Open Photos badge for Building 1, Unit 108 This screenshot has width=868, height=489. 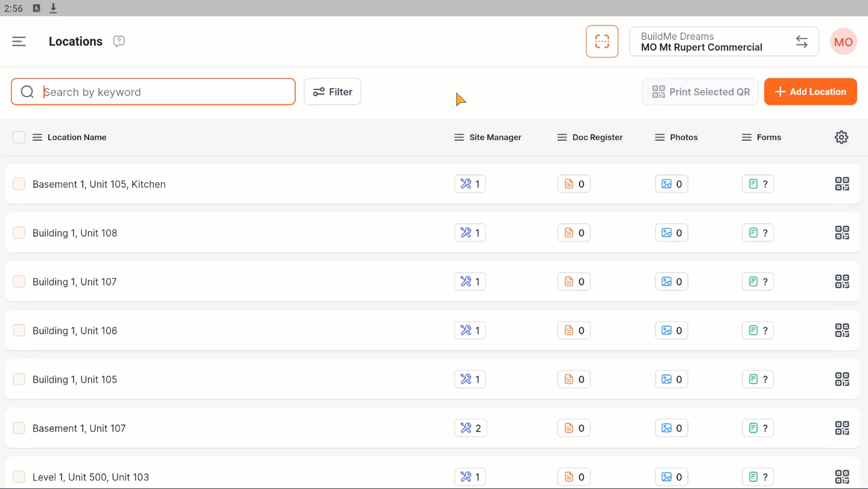coord(671,233)
